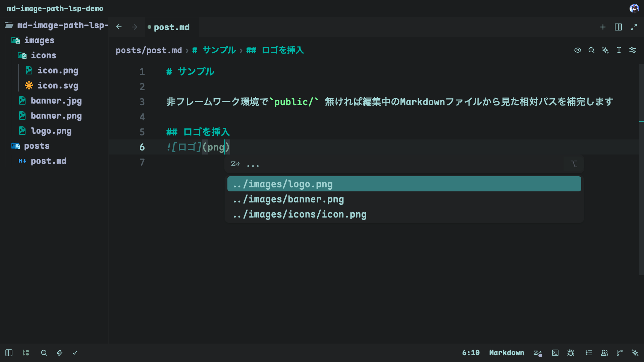
Task: Open outline panel in status bar
Action: click(26, 353)
